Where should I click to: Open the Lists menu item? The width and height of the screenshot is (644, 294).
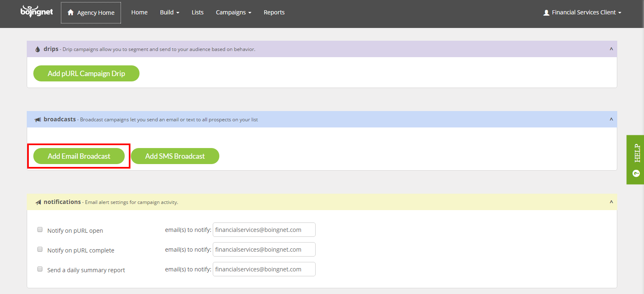coord(198,12)
